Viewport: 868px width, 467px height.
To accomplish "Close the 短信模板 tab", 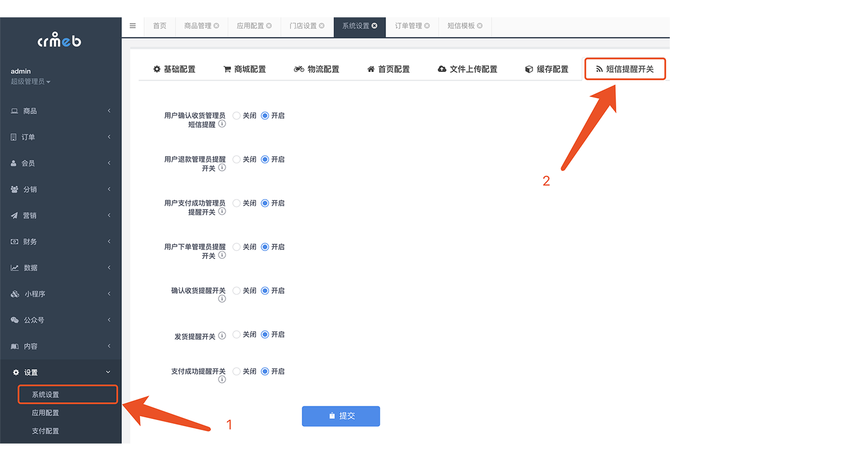I will 481,25.
